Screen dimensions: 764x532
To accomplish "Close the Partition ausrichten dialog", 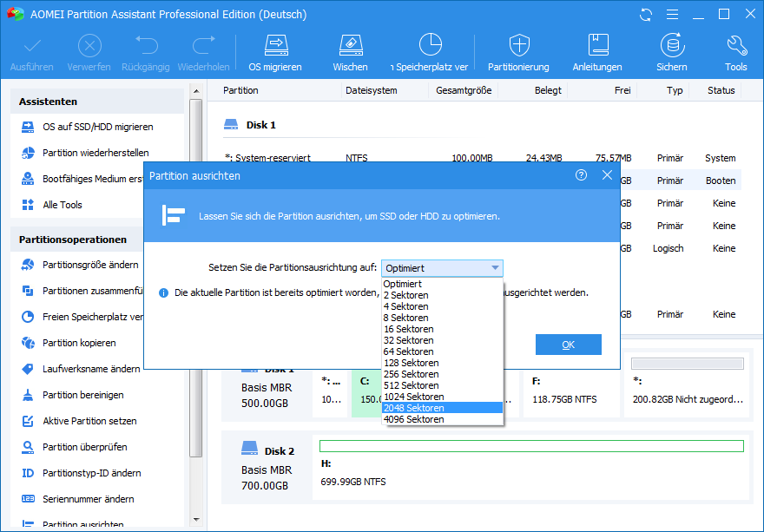I will pos(607,175).
